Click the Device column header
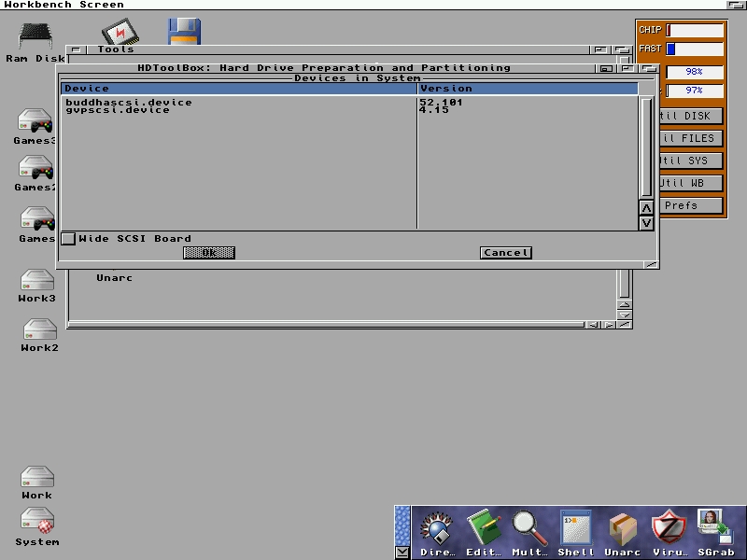This screenshot has width=747, height=560. tap(239, 89)
